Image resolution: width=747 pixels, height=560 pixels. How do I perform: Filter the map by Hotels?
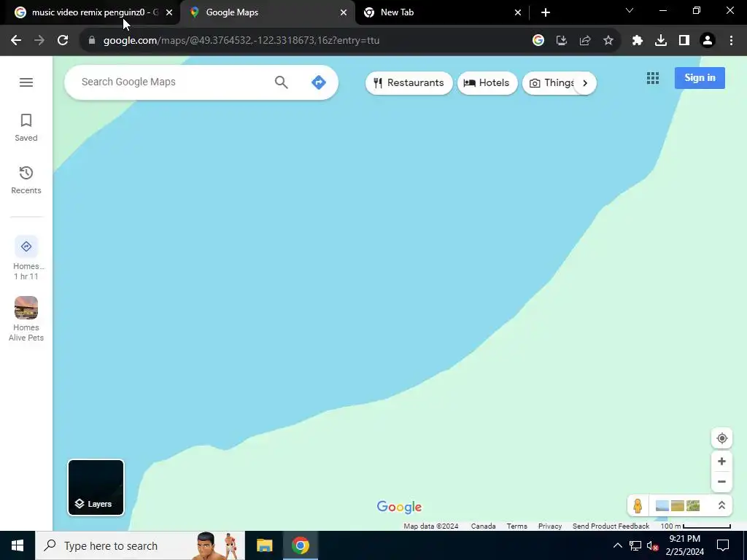click(487, 83)
